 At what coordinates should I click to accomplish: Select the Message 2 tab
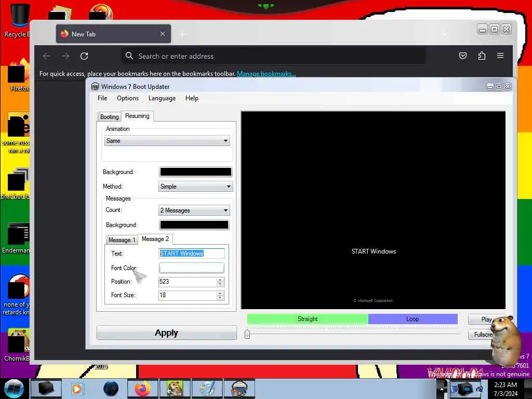(155, 239)
